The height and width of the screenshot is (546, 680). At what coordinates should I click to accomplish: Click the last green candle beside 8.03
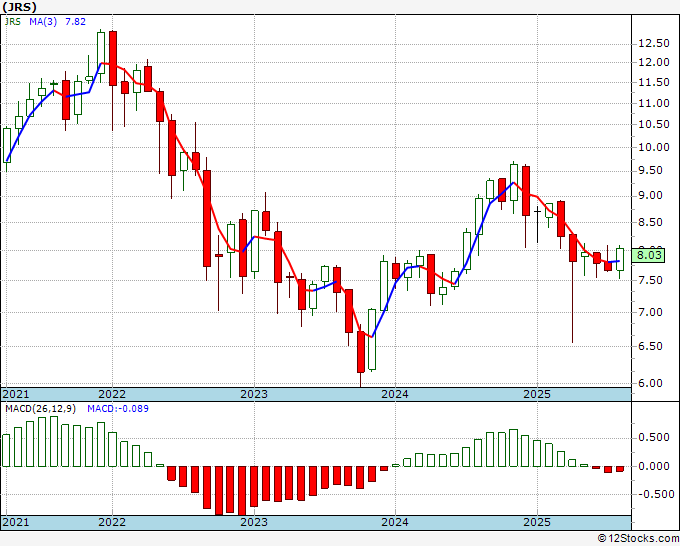620,259
